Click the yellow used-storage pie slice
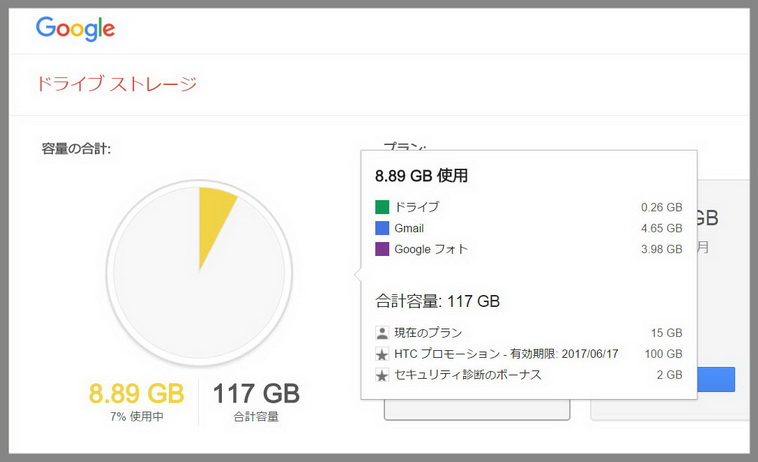The width and height of the screenshot is (758, 462). 213,217
